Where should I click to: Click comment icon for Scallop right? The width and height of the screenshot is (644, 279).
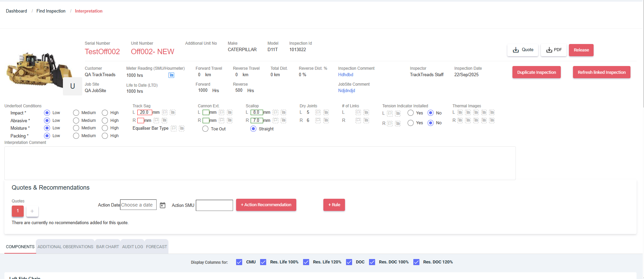[276, 121]
